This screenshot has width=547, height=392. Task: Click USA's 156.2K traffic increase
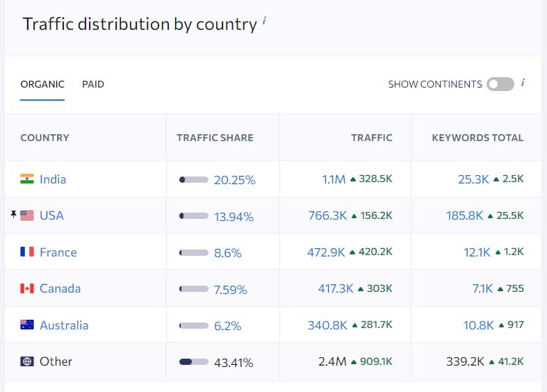coord(377,215)
